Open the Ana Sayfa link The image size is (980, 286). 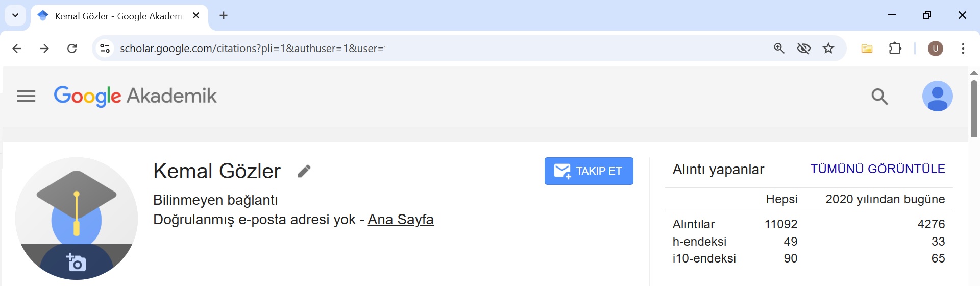(401, 220)
